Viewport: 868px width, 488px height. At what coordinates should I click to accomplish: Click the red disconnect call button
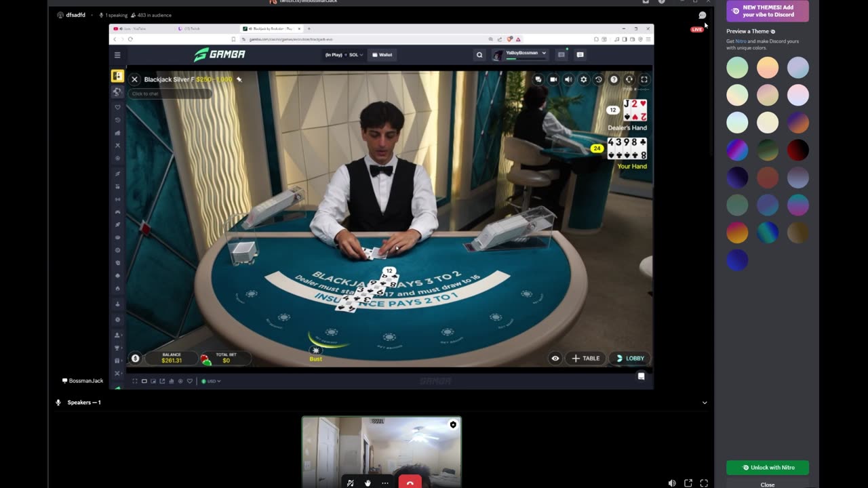[410, 483]
